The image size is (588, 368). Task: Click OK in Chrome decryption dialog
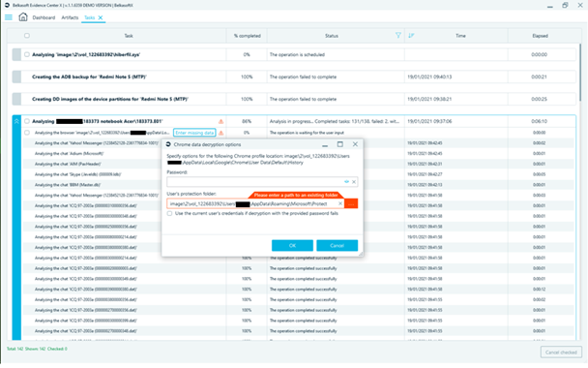pos(292,246)
